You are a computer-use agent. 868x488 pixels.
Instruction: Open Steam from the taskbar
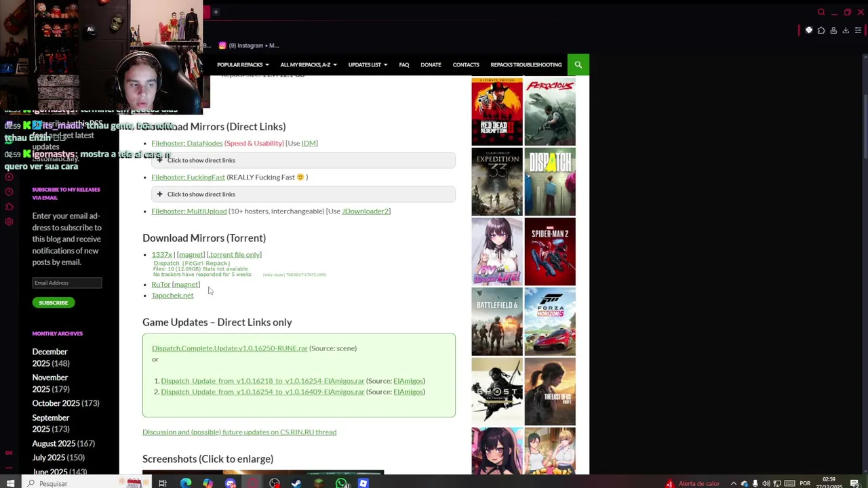tap(296, 483)
